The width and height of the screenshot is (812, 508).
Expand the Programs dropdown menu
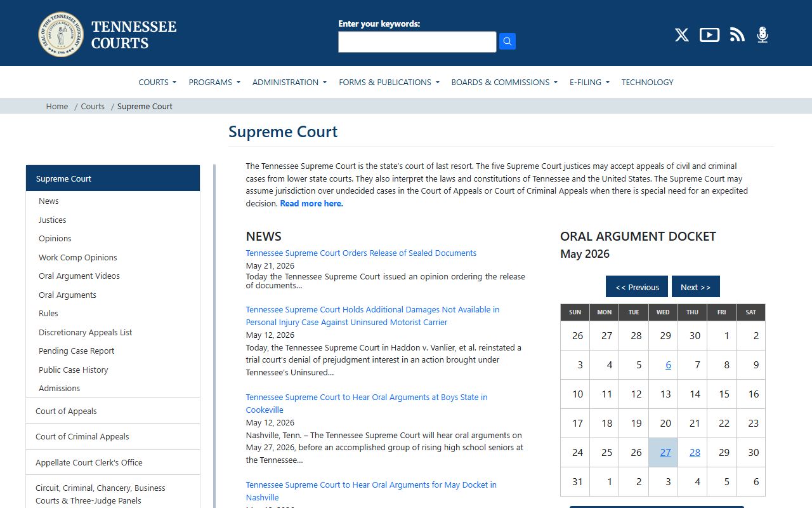[x=214, y=82]
